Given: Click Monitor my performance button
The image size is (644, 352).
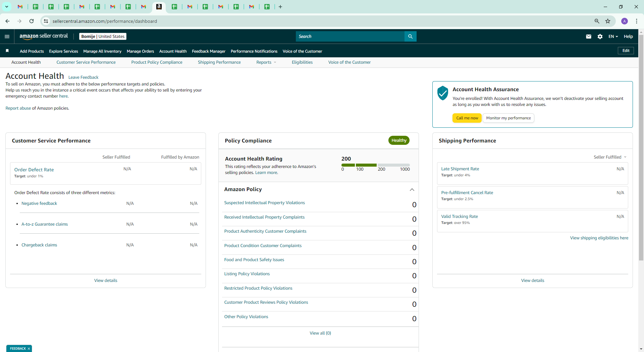Looking at the screenshot, I should pyautogui.click(x=508, y=118).
